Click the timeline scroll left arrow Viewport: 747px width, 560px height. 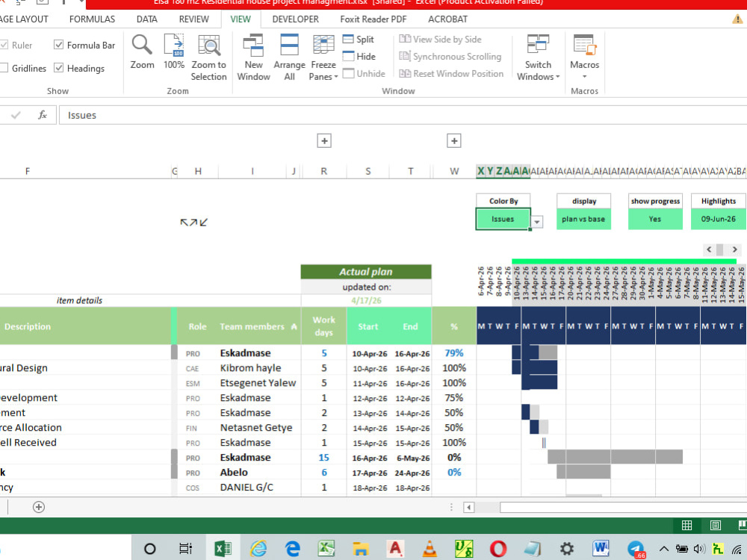click(x=709, y=249)
